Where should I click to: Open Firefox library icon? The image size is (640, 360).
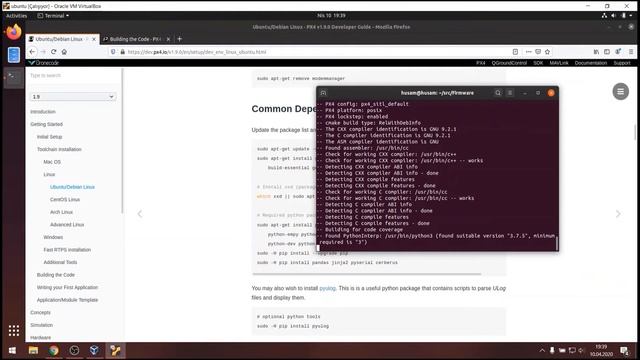click(596, 52)
